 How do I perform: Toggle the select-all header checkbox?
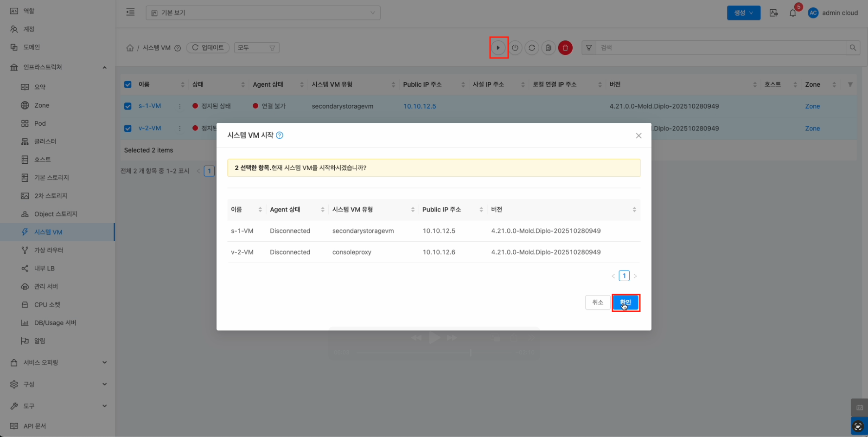point(128,84)
